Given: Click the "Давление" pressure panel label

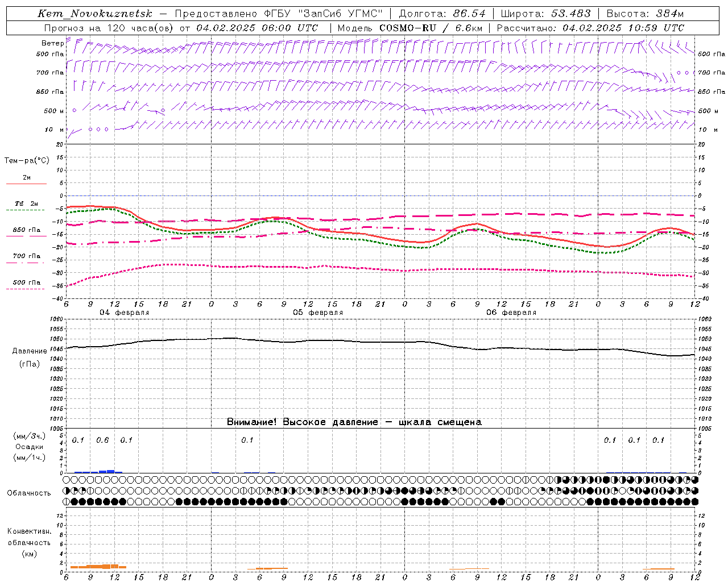Looking at the screenshot, I should (x=30, y=351).
